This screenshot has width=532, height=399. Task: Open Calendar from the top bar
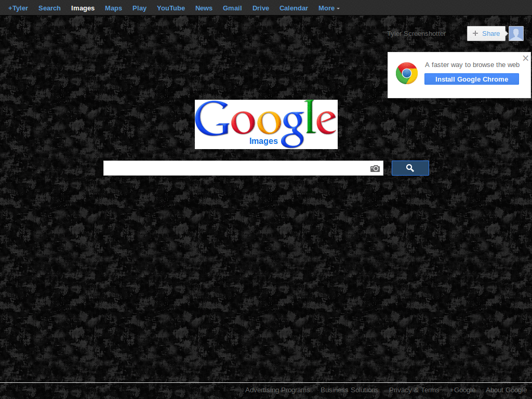coord(294,8)
